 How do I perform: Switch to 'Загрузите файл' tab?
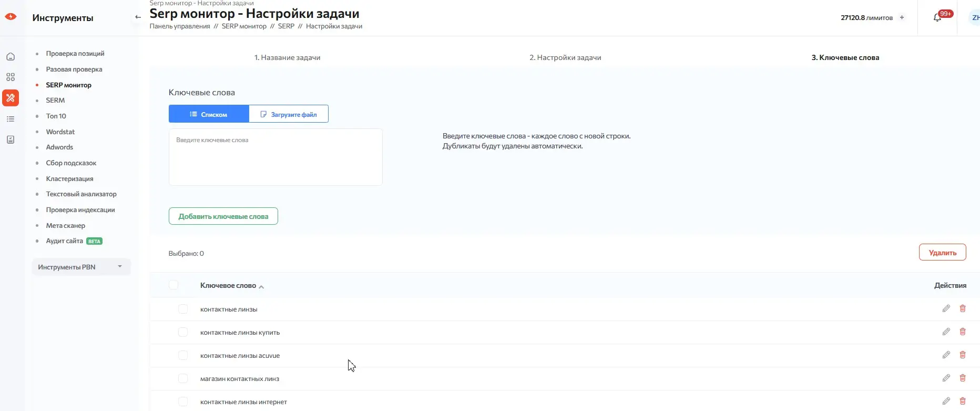tap(289, 114)
